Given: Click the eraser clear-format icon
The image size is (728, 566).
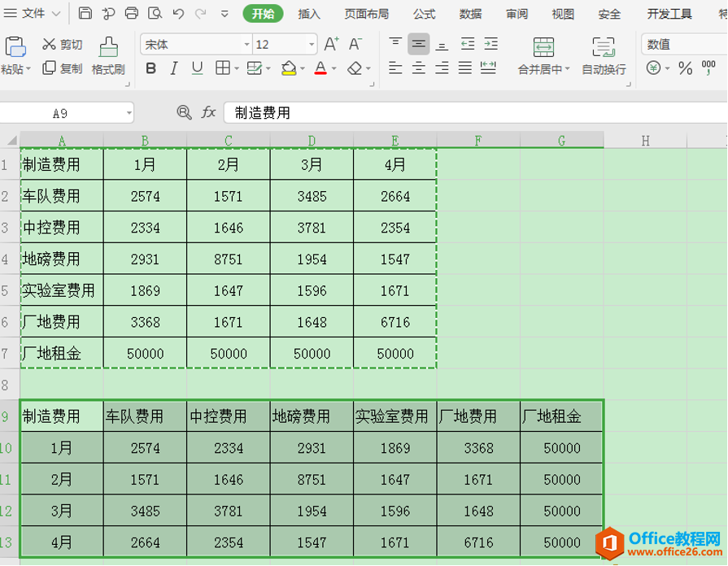Looking at the screenshot, I should pos(355,68).
